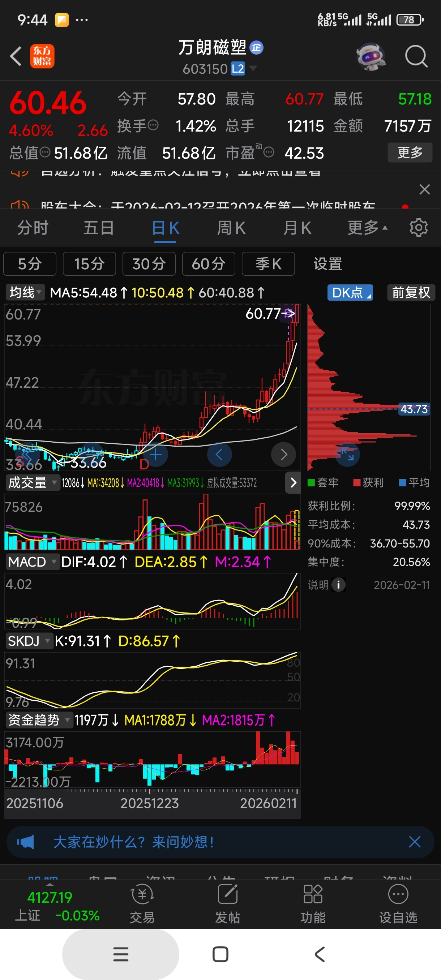Switch to 月K chart tab

pos(297,228)
